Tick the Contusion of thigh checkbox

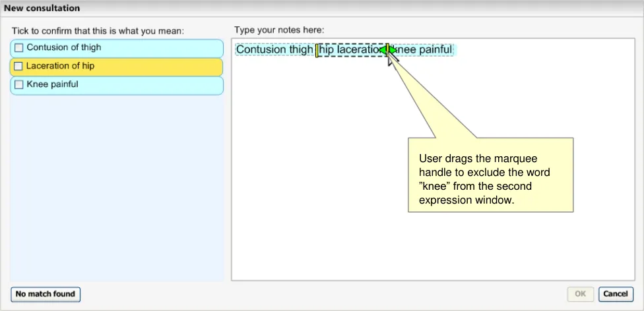point(18,48)
